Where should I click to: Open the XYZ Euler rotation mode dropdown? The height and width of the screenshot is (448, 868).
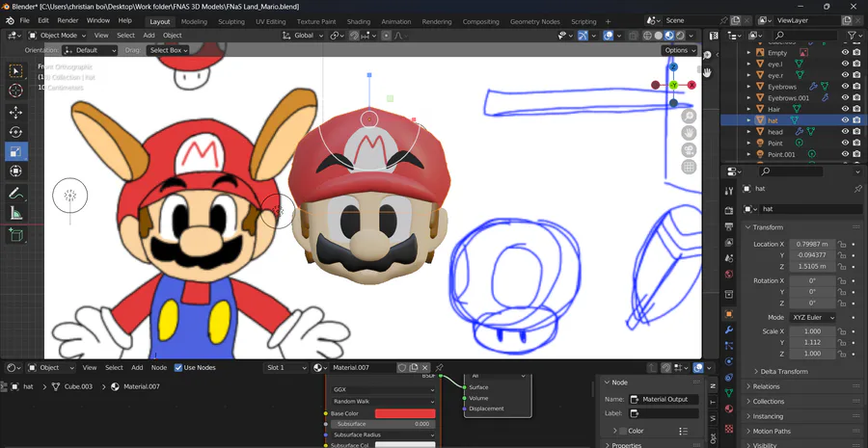tap(812, 318)
